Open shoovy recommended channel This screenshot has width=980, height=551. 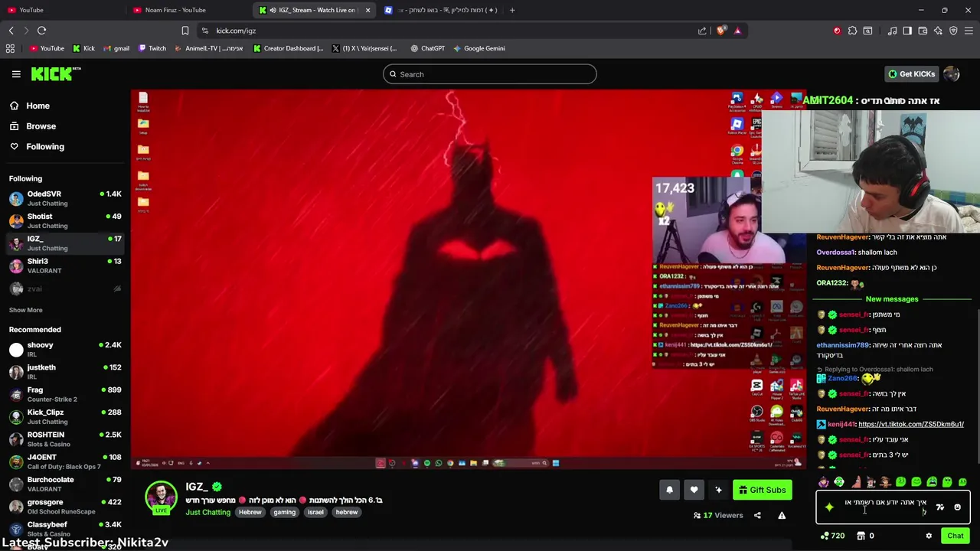(65, 349)
